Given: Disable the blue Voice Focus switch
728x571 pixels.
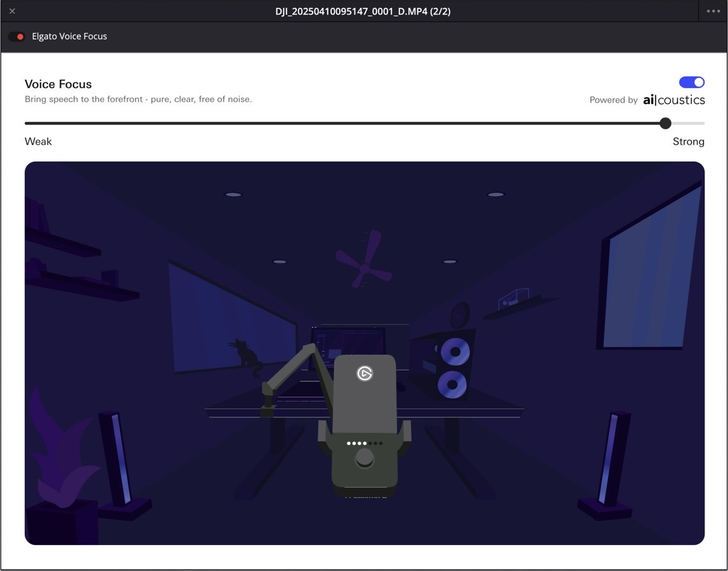Looking at the screenshot, I should pos(691,82).
